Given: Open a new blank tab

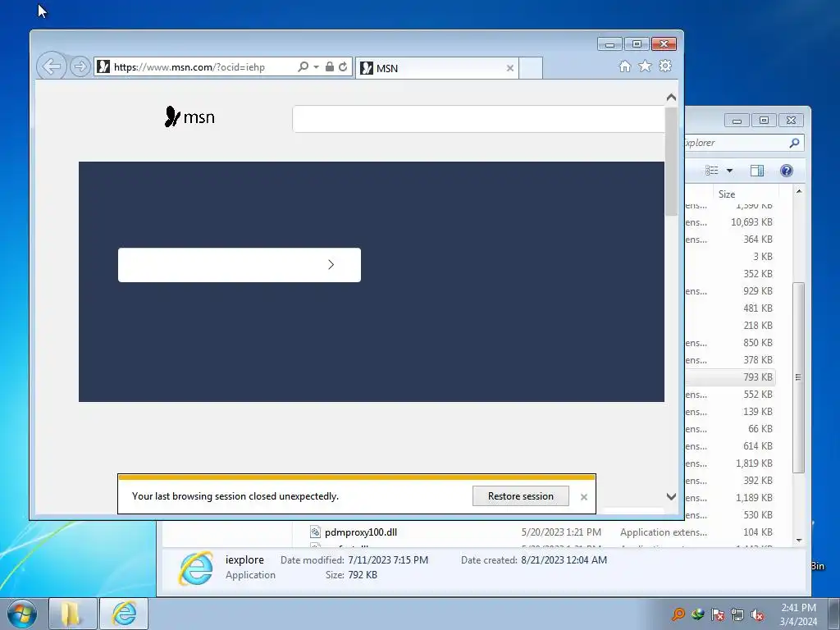Looking at the screenshot, I should click(x=531, y=68).
